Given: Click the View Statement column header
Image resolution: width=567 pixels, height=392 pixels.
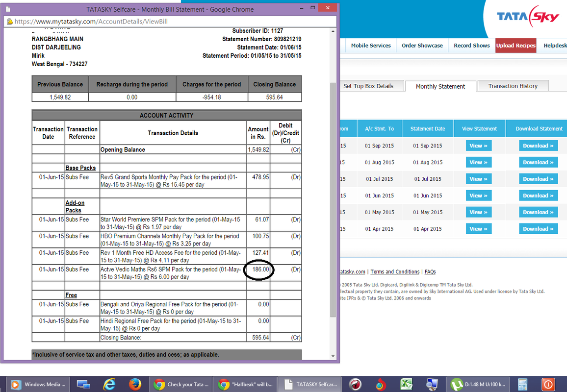Looking at the screenshot, I should pyautogui.click(x=479, y=128).
